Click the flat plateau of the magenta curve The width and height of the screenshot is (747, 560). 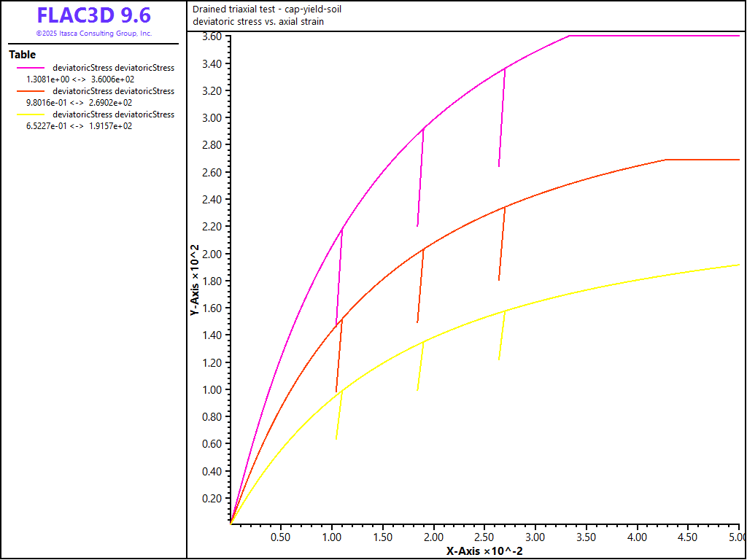(657, 36)
